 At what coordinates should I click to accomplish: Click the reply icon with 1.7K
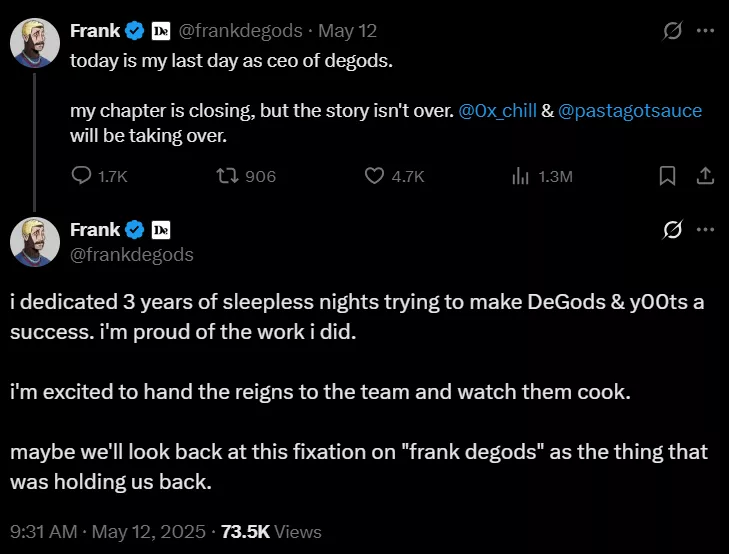coord(83,176)
